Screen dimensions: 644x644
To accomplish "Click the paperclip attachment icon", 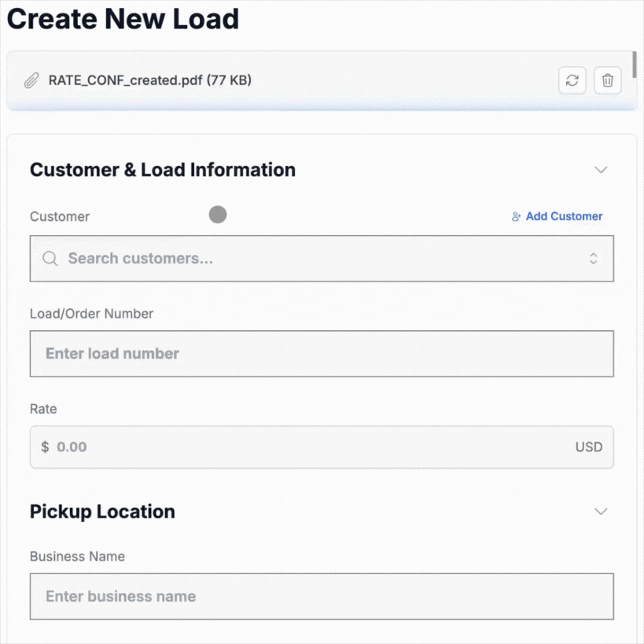I will pos(31,80).
